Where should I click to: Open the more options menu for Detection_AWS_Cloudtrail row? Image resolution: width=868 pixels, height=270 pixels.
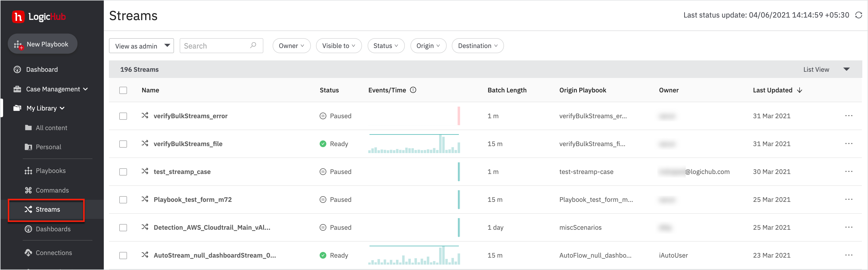[849, 227]
